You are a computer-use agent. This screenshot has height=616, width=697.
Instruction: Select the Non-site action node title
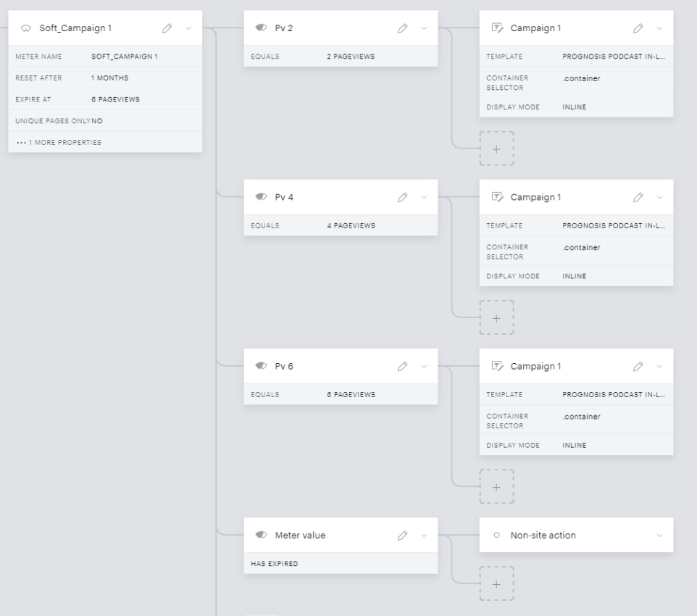point(543,535)
